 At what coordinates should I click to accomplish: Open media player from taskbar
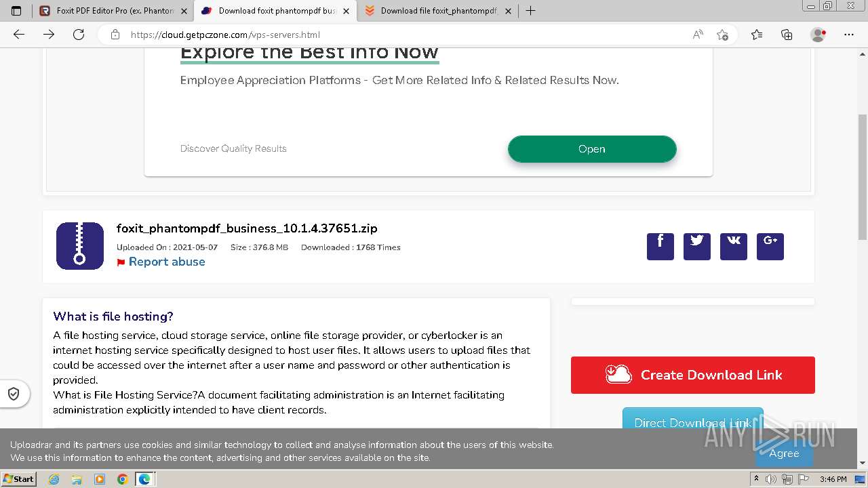click(x=100, y=479)
